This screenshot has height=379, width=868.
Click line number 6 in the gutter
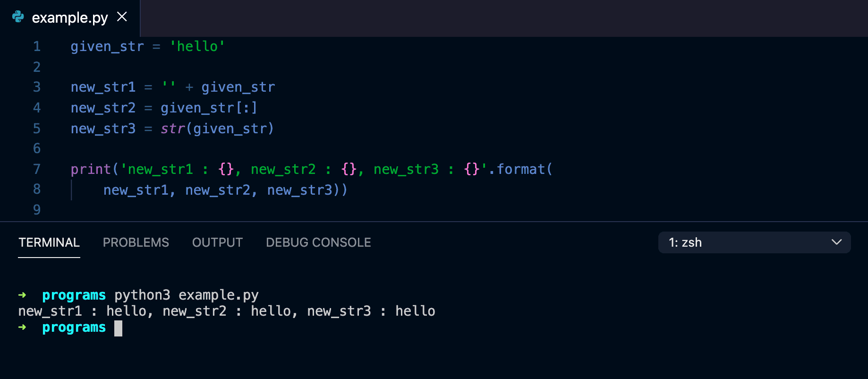click(x=37, y=148)
